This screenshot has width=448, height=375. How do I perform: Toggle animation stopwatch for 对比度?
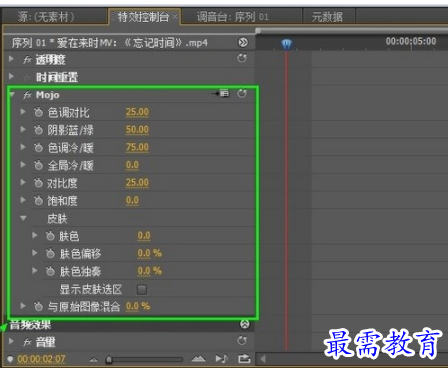38,183
